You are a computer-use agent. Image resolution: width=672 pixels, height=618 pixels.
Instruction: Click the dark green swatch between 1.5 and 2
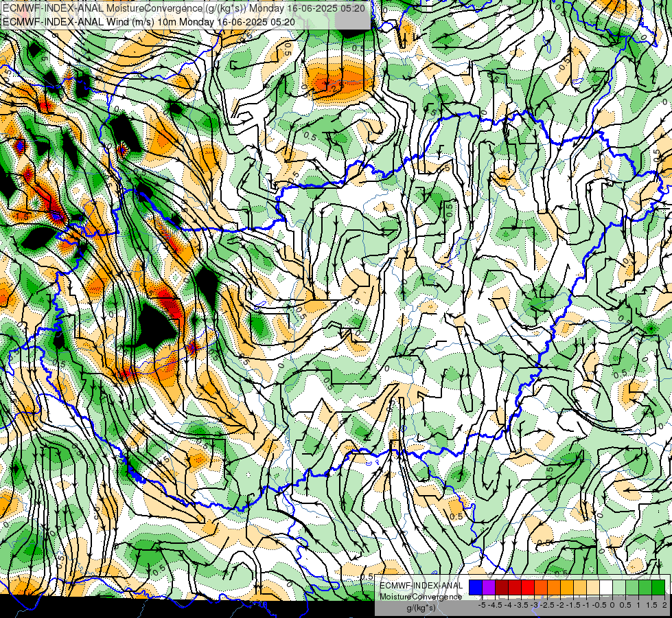point(658,588)
